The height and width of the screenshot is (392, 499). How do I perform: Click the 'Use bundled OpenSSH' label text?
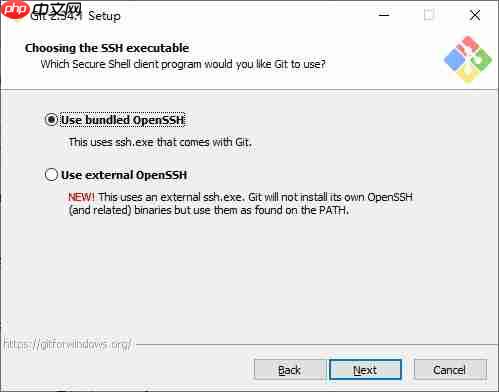[x=123, y=120]
